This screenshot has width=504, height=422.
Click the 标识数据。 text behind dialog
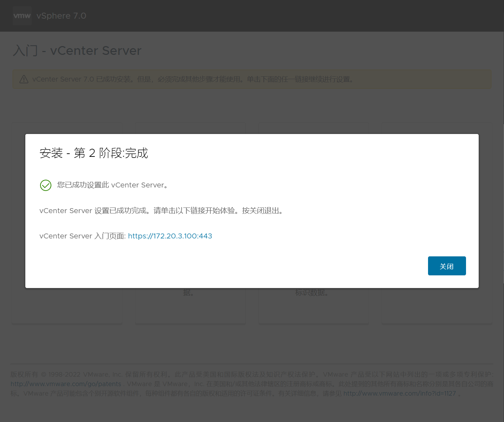click(312, 293)
